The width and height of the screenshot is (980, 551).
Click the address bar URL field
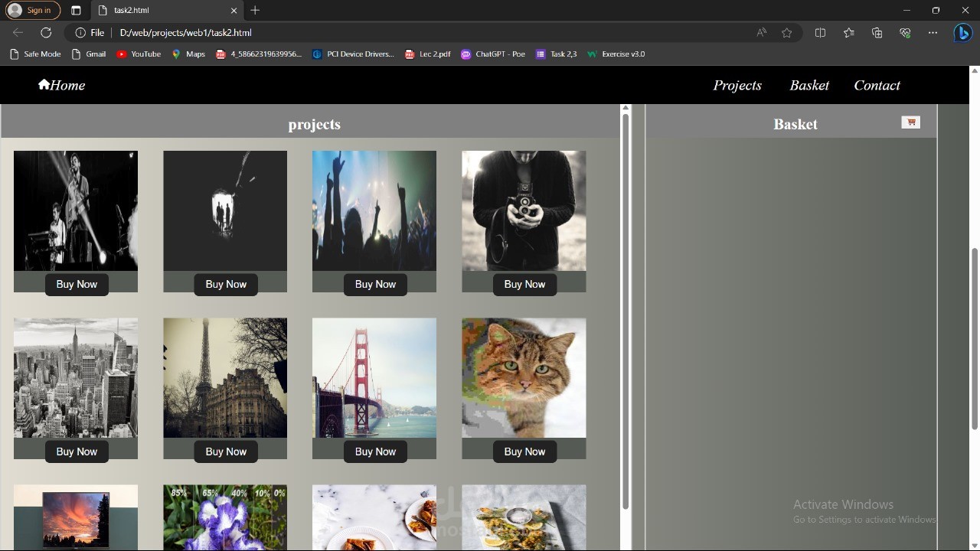pos(429,33)
